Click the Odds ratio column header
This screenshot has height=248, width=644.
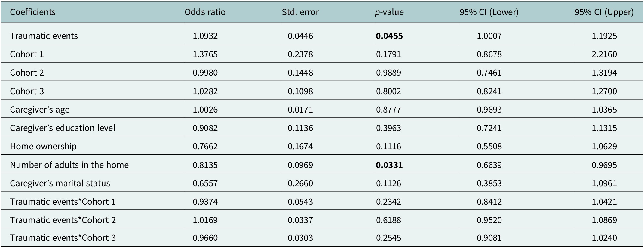click(205, 12)
